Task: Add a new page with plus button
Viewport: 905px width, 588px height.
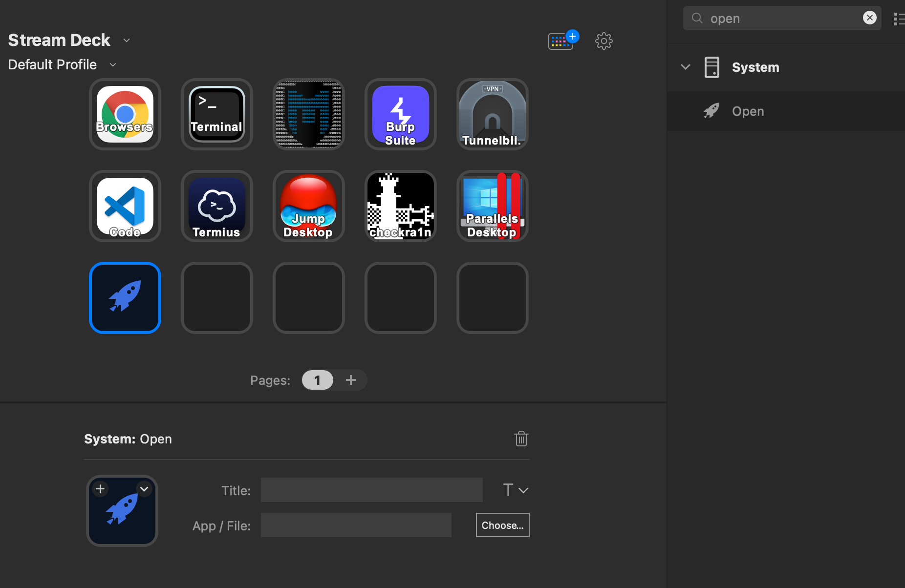Action: pos(351,380)
